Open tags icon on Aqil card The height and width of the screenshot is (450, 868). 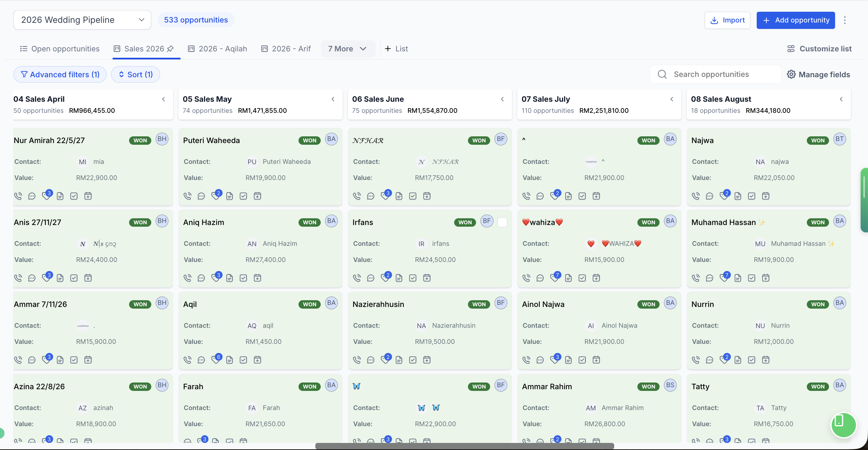[215, 359]
